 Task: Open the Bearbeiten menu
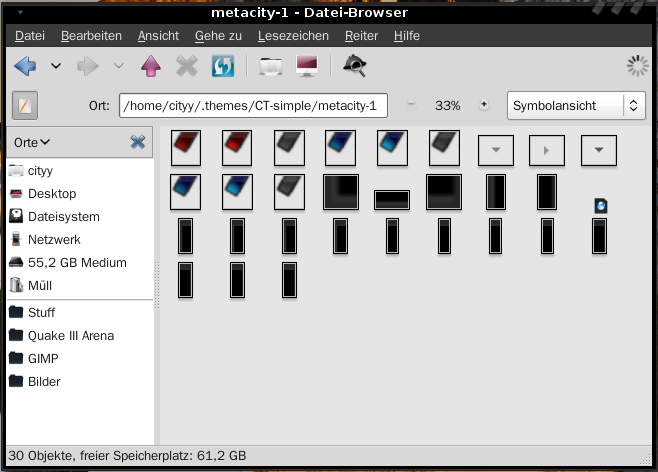pyautogui.click(x=91, y=36)
